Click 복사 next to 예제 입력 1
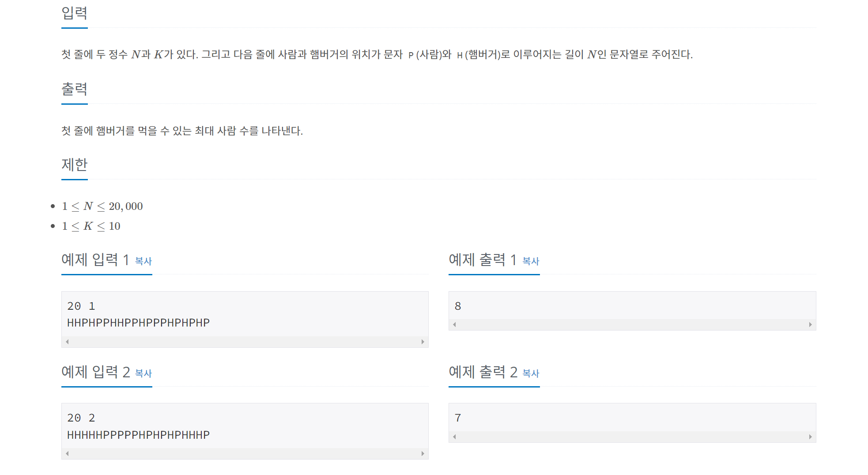This screenshot has height=475, width=868. pyautogui.click(x=143, y=261)
